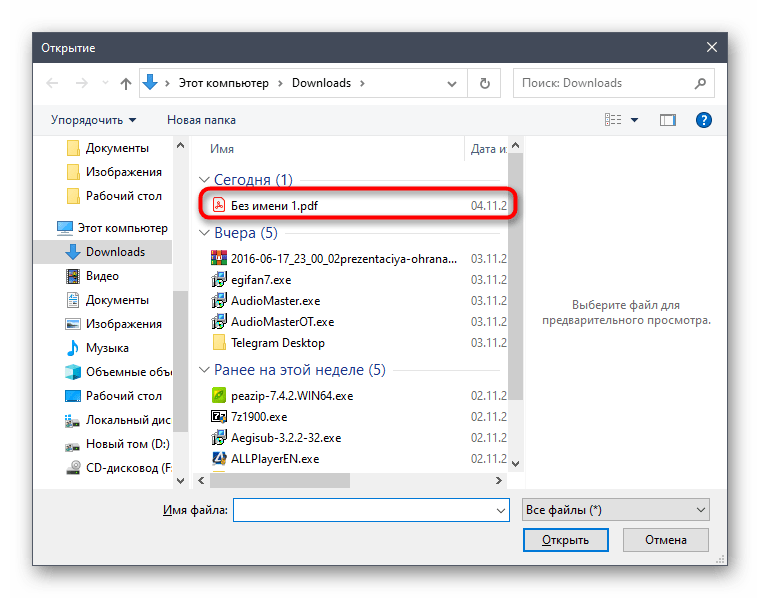Create a folder with 'Новая папка'
The height and width of the screenshot is (598, 760).
coord(201,120)
